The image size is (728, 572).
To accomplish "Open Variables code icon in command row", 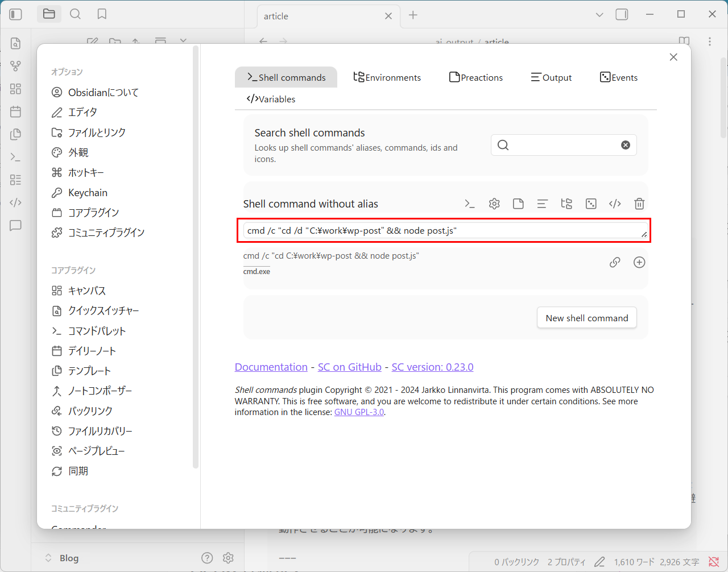I will pos(615,204).
